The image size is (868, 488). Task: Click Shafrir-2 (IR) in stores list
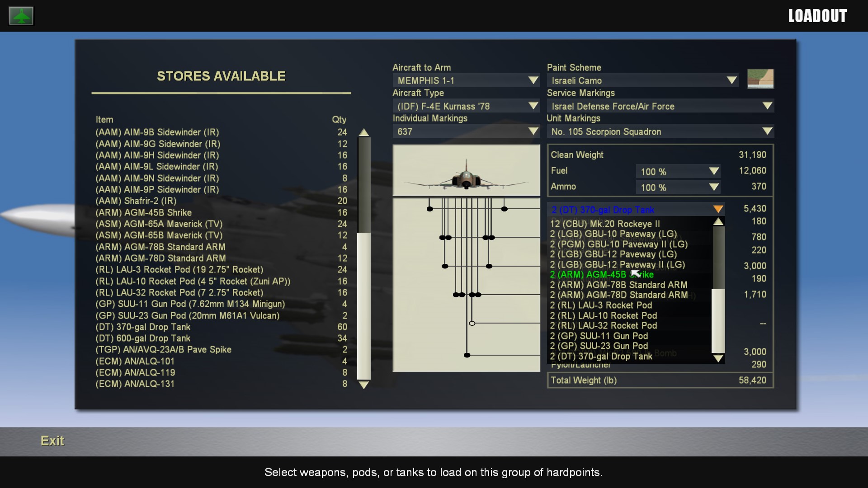click(x=221, y=201)
